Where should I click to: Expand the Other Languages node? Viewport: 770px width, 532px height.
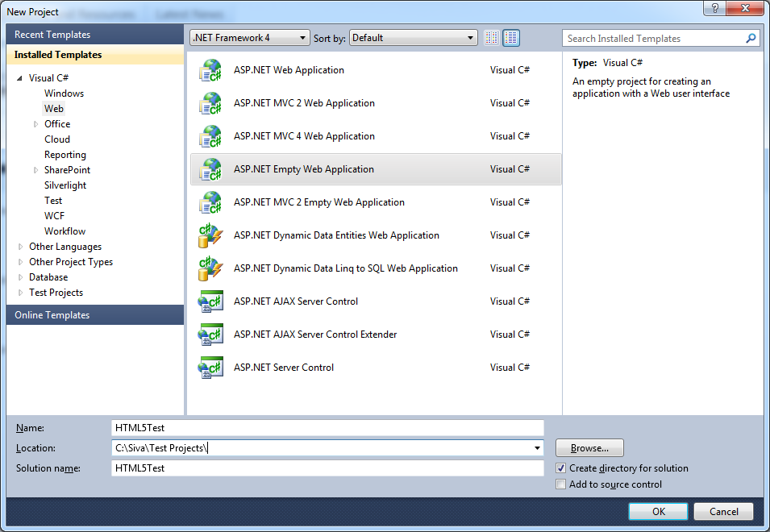[20, 247]
